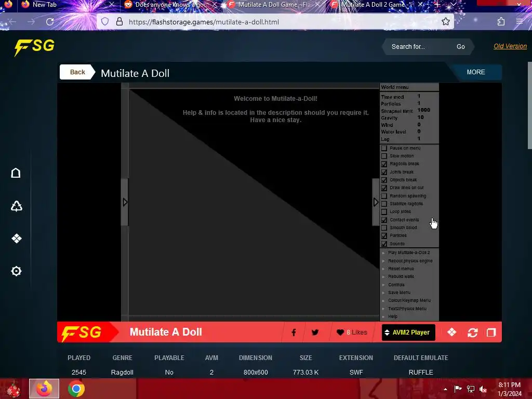Show hidden tray icons arrow
Image resolution: width=532 pixels, height=399 pixels.
coord(445,389)
